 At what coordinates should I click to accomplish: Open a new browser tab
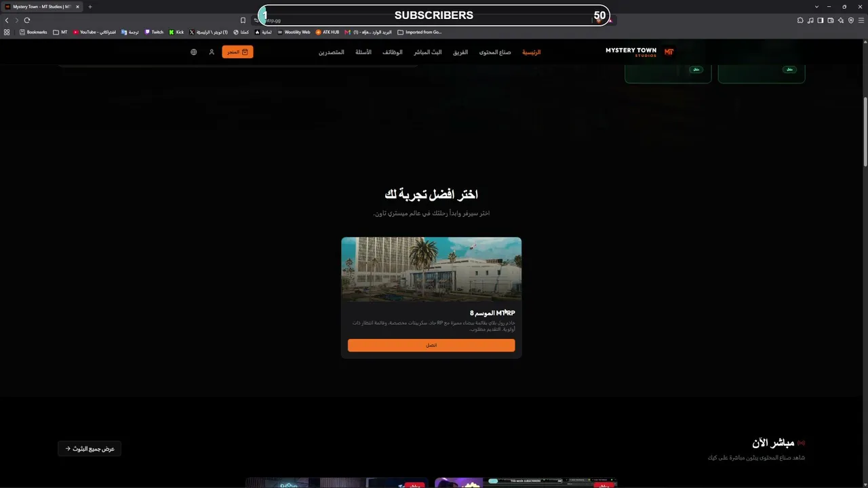click(90, 7)
